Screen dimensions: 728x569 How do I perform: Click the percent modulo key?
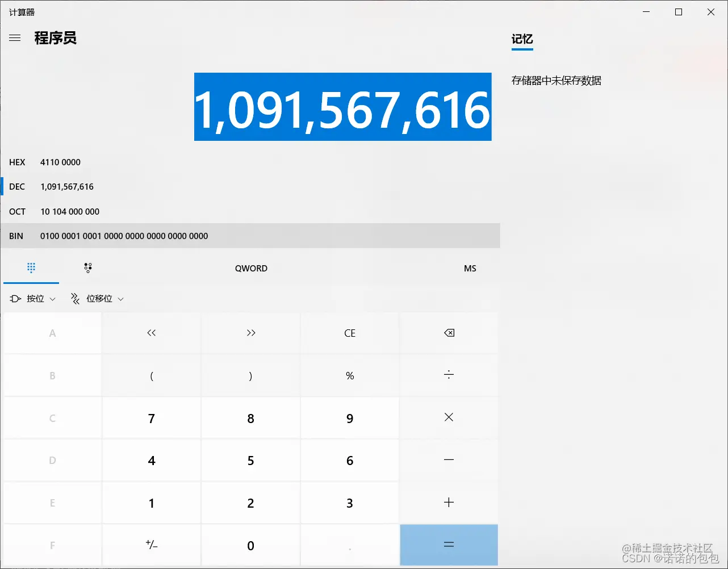point(350,375)
